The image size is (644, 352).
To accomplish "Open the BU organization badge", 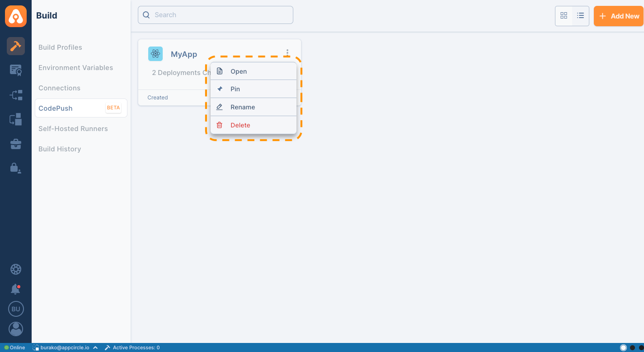I will [16, 309].
